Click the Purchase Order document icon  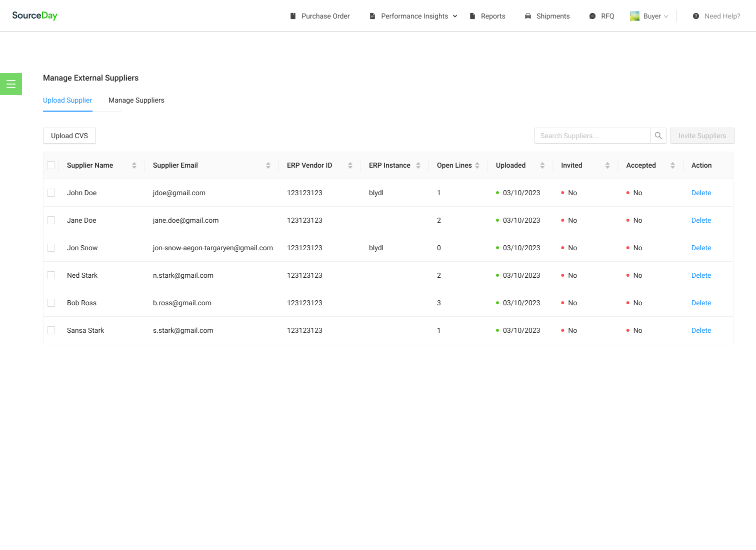click(x=293, y=16)
